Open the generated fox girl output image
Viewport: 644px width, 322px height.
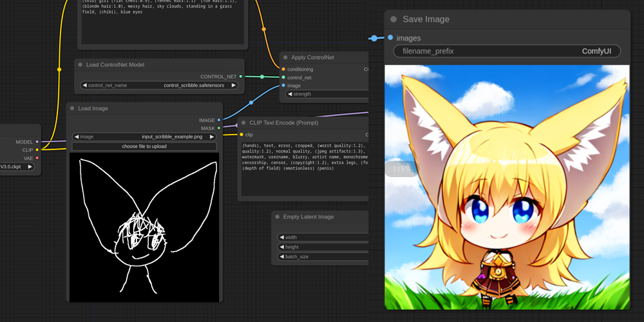pyautogui.click(x=507, y=187)
